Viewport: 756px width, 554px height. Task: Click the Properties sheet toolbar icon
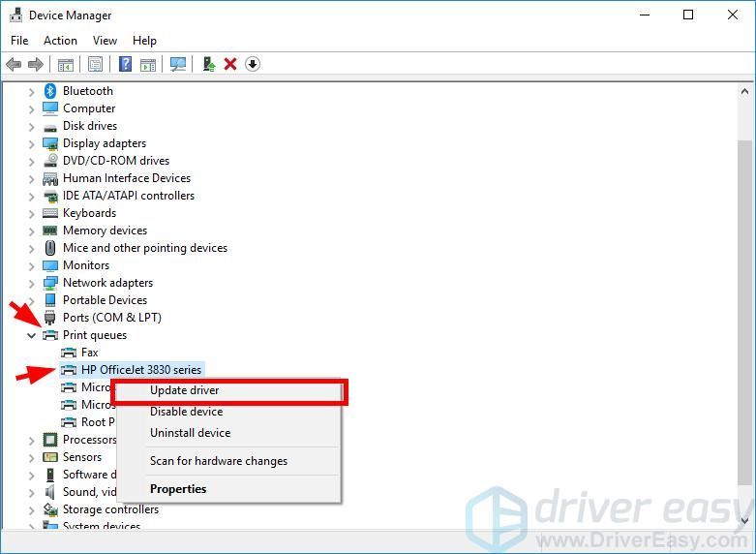click(95, 64)
